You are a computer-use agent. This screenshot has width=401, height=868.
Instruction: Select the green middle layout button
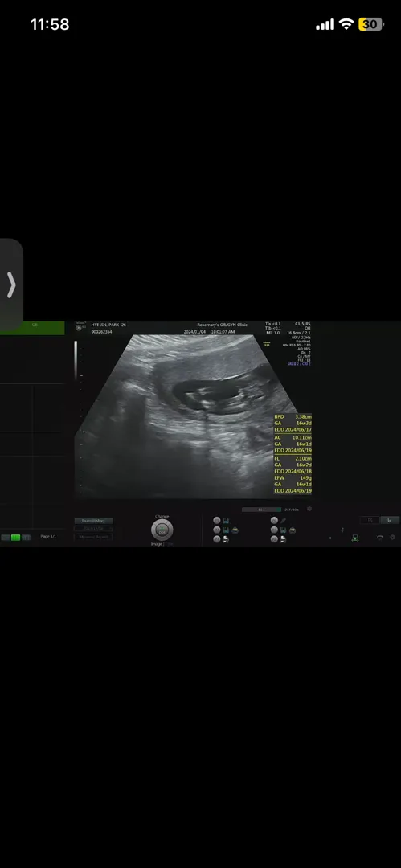click(x=15, y=538)
